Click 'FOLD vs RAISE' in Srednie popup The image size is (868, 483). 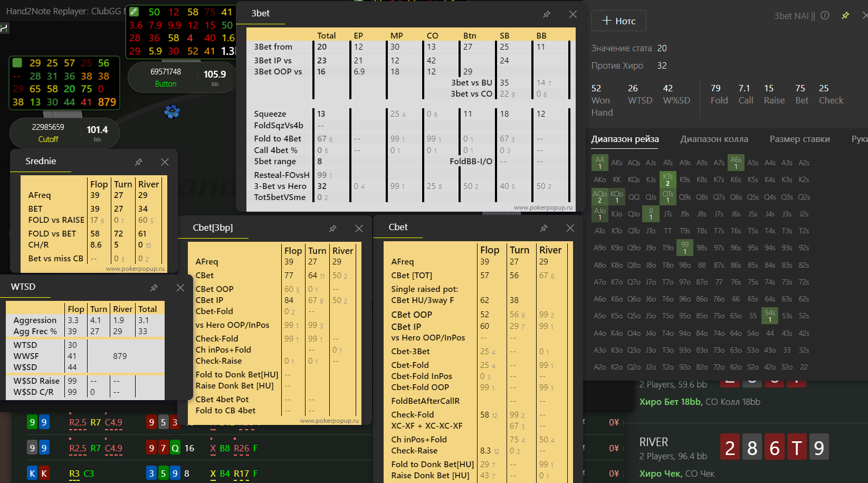point(56,220)
